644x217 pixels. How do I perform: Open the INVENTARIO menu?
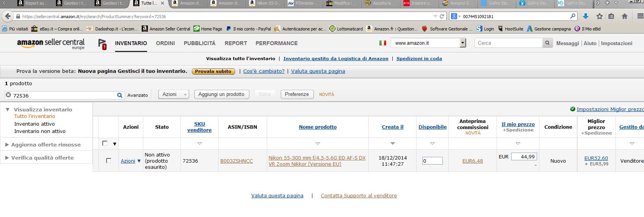(131, 43)
